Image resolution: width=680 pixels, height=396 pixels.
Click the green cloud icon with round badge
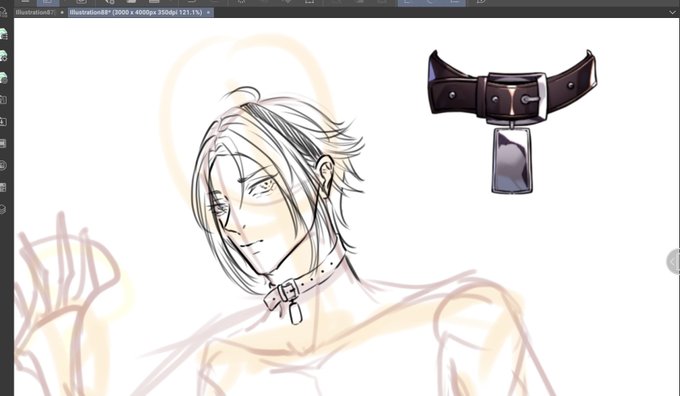click(3, 78)
